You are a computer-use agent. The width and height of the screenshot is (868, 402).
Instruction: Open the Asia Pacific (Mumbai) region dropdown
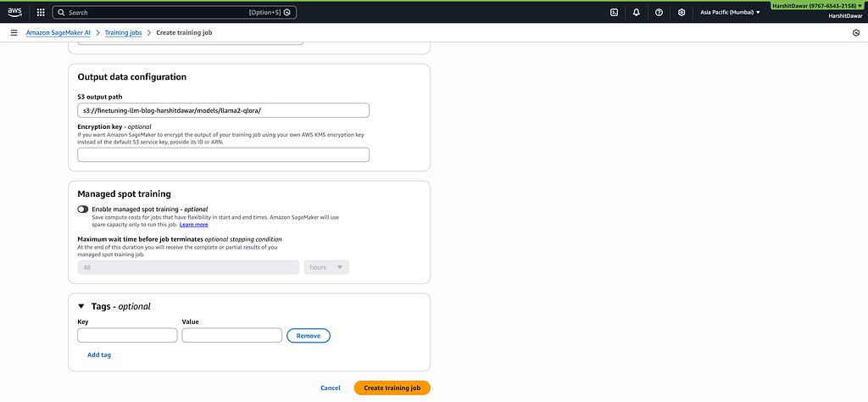tap(730, 12)
